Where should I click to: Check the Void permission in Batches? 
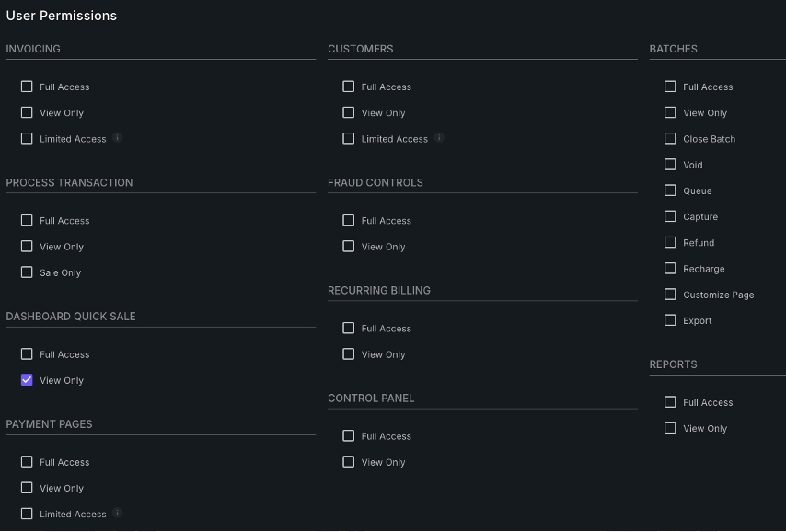point(670,165)
